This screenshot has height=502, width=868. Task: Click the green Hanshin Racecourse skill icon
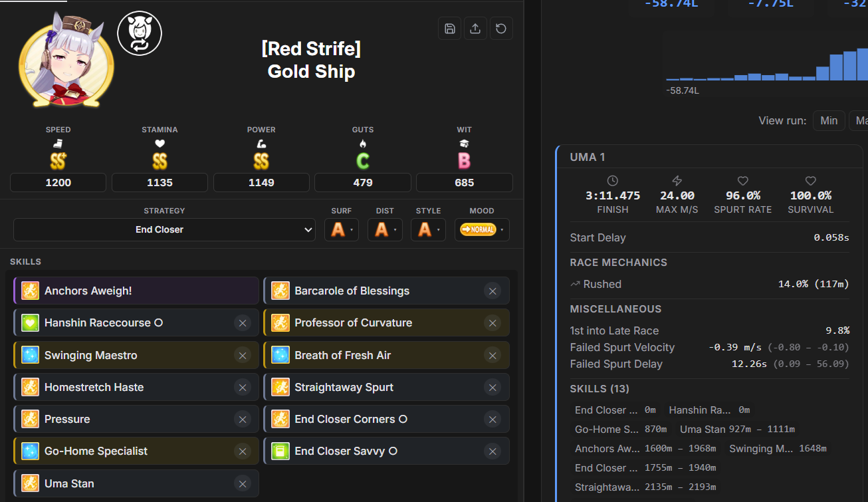(x=30, y=322)
